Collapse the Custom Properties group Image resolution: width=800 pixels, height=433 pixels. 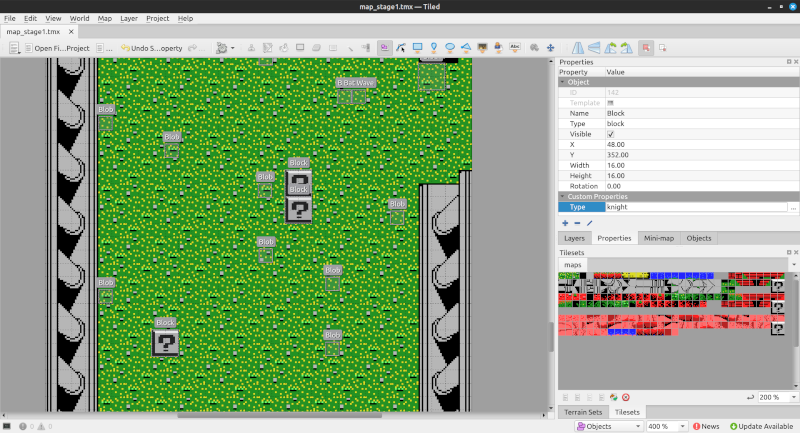tap(563, 196)
